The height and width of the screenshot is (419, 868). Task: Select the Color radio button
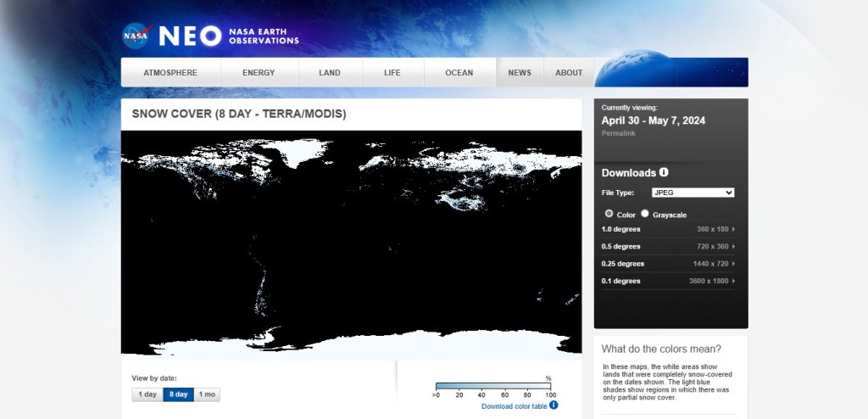point(609,214)
